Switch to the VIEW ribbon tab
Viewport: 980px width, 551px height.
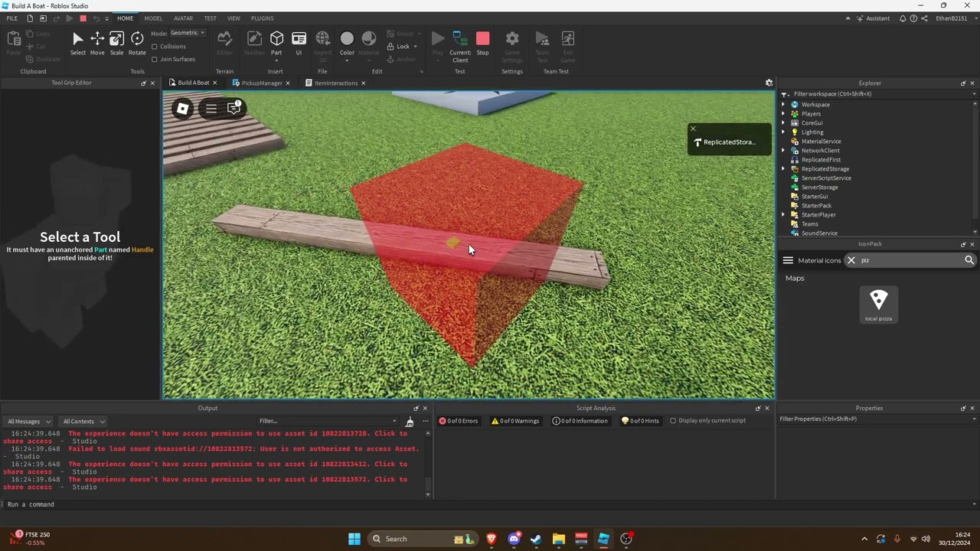(x=234, y=18)
